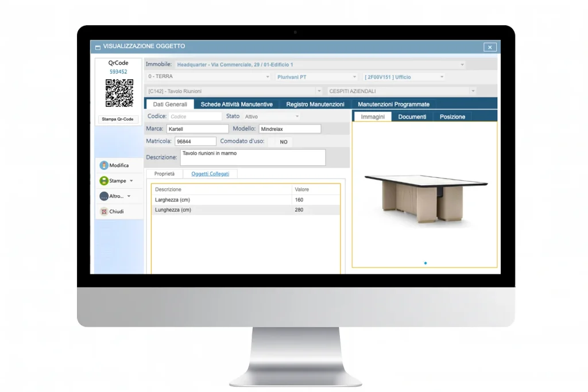Open the Plurivani PT dropdown
The height and width of the screenshot is (392, 588).
pos(354,77)
